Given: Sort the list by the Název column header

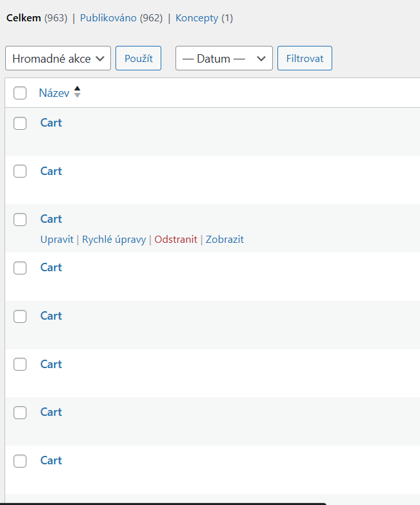Looking at the screenshot, I should click(x=54, y=93).
